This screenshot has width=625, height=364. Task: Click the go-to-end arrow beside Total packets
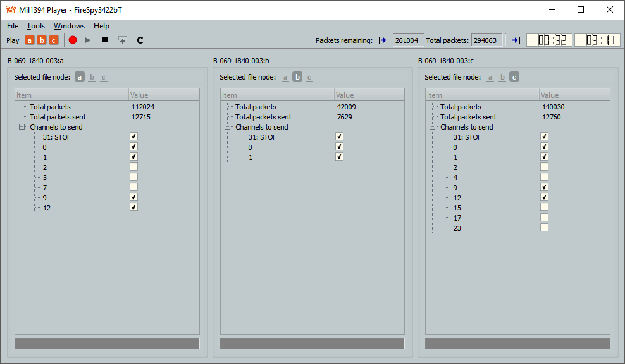click(516, 40)
